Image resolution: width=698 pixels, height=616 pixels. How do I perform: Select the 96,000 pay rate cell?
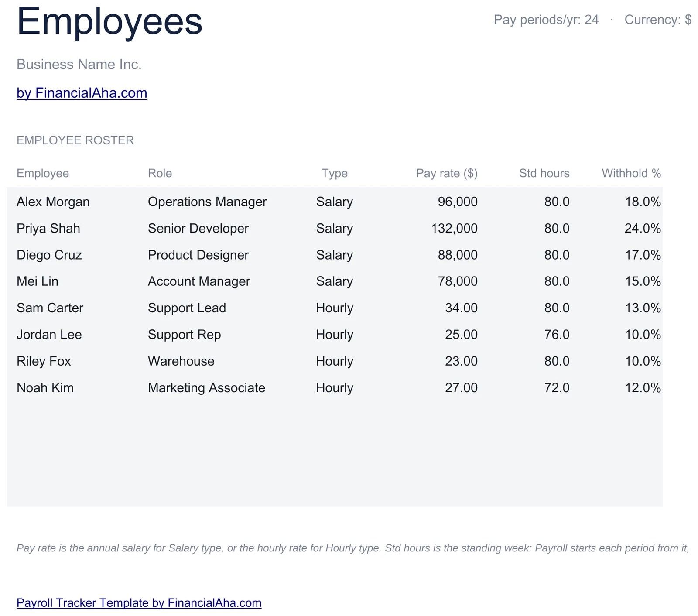(x=458, y=202)
